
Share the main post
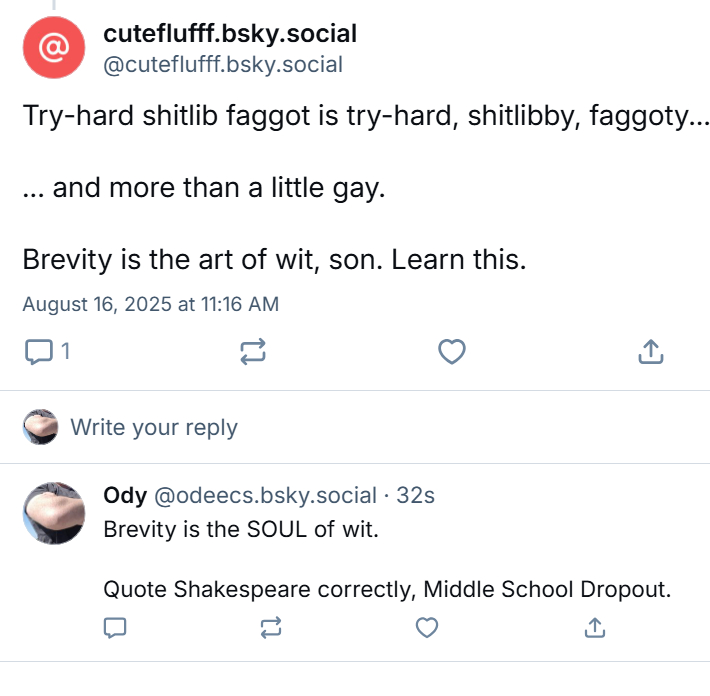point(650,351)
